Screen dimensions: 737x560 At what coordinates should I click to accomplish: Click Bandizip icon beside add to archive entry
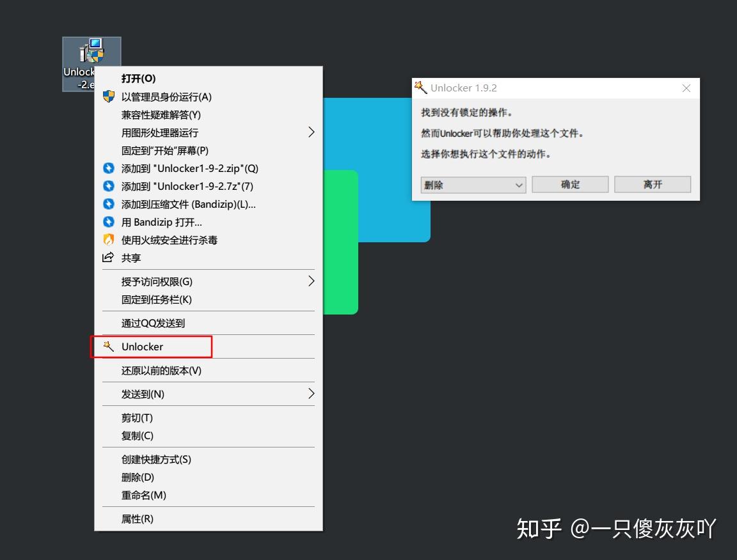pos(109,204)
